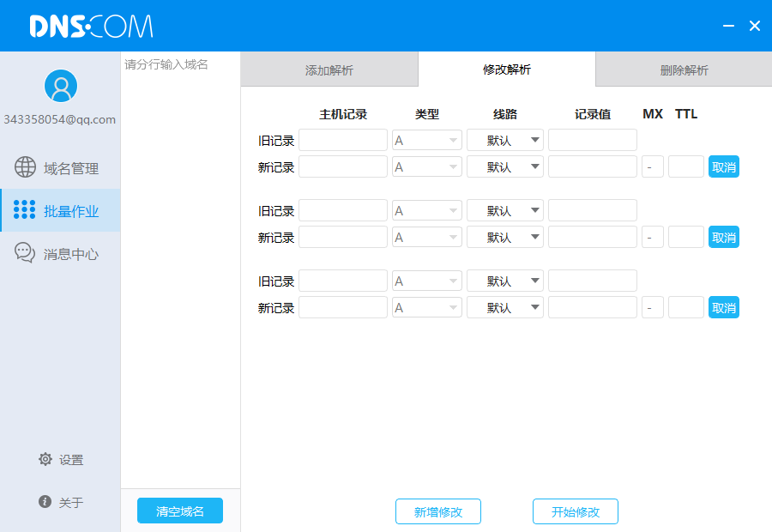Screen dimensions: 772x532
Task: Click the DNS.COM logo
Action: (x=92, y=26)
